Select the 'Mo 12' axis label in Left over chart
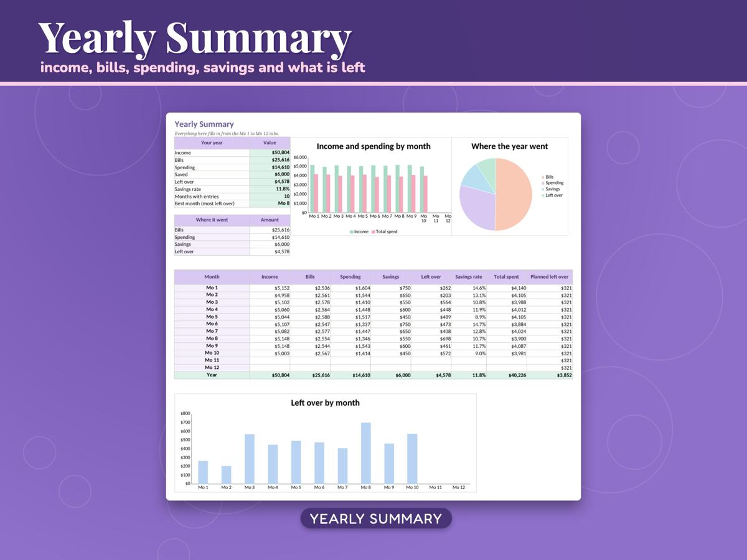This screenshot has height=560, width=747. [x=458, y=487]
